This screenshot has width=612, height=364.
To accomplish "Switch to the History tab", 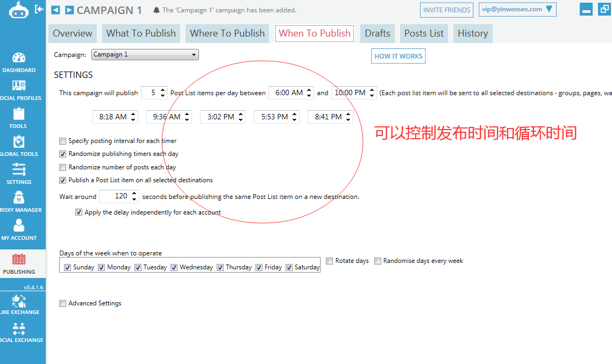I will (472, 33).
